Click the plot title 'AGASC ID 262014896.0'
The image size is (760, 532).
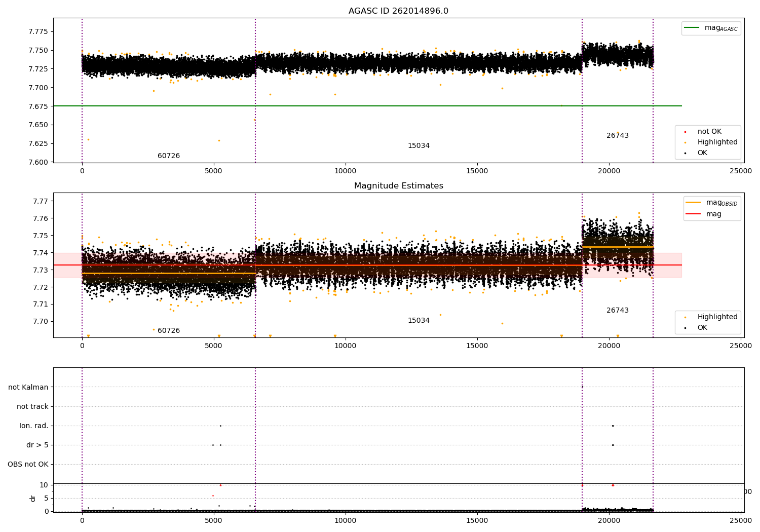398,11
